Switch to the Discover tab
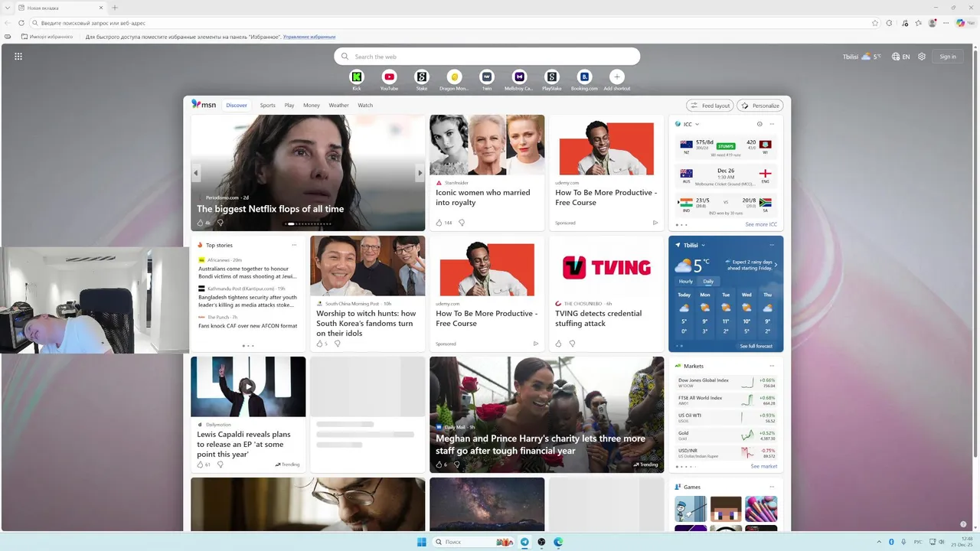This screenshot has width=980, height=551. (237, 105)
